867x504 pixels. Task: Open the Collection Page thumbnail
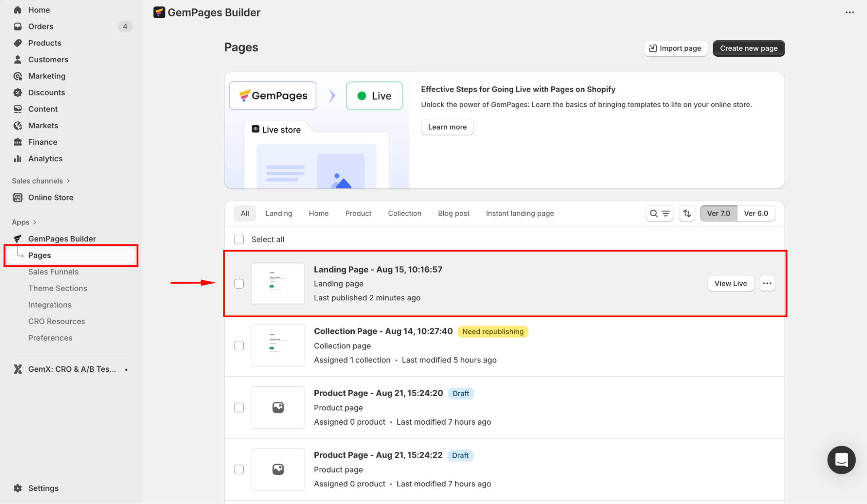point(278,345)
